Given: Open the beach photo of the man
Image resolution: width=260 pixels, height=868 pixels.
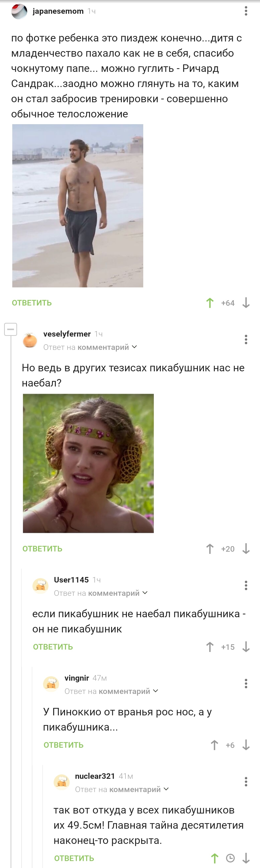Looking at the screenshot, I should (78, 205).
